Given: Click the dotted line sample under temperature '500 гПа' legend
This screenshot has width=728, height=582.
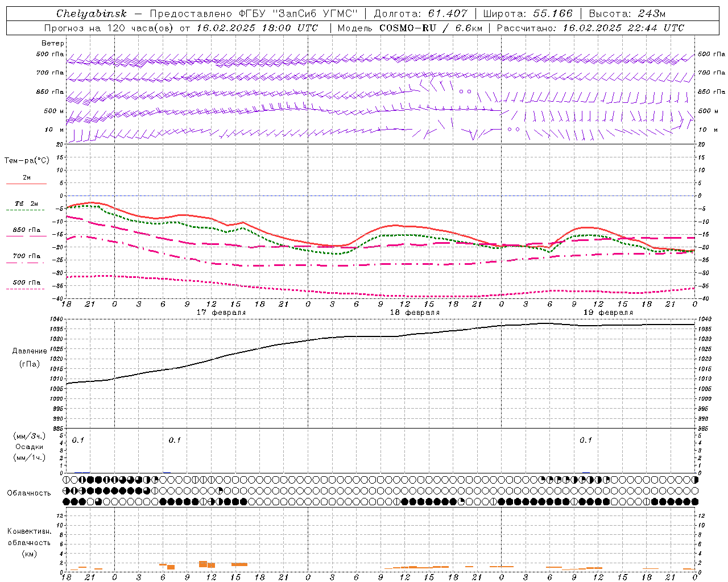Looking at the screenshot, I should 25,289.
